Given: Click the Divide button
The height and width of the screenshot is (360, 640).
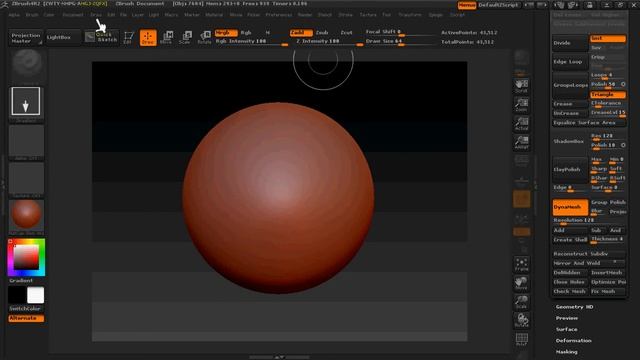Looking at the screenshot, I should pyautogui.click(x=570, y=43).
